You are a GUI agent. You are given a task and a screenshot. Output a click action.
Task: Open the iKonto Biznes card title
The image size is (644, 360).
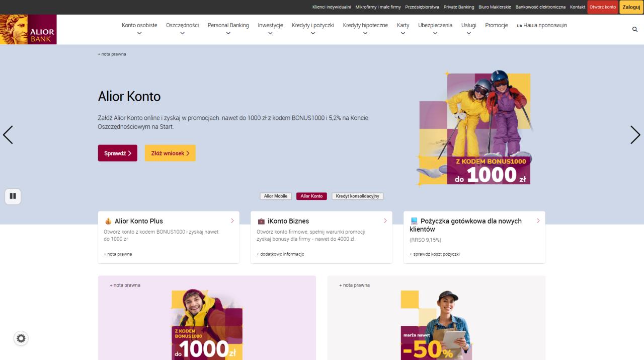288,221
